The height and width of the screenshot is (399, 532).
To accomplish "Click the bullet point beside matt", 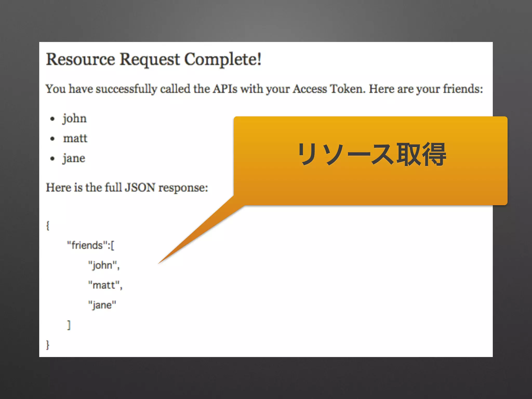I will [x=53, y=139].
